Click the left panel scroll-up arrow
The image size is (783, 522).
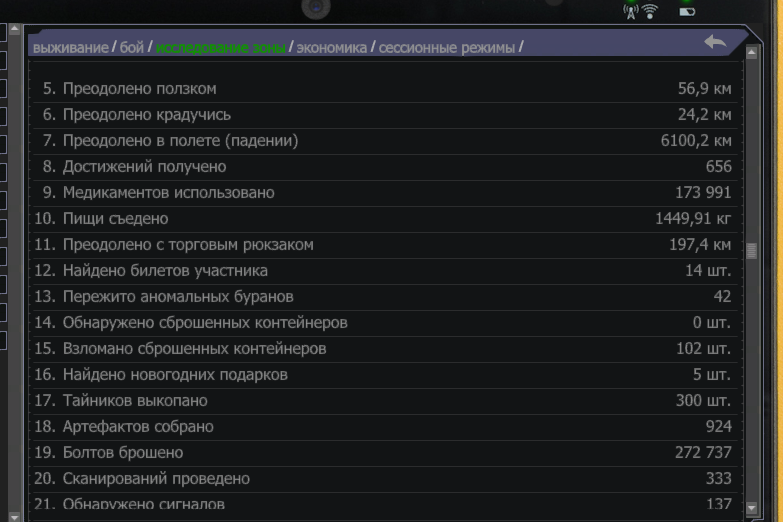(x=14, y=29)
